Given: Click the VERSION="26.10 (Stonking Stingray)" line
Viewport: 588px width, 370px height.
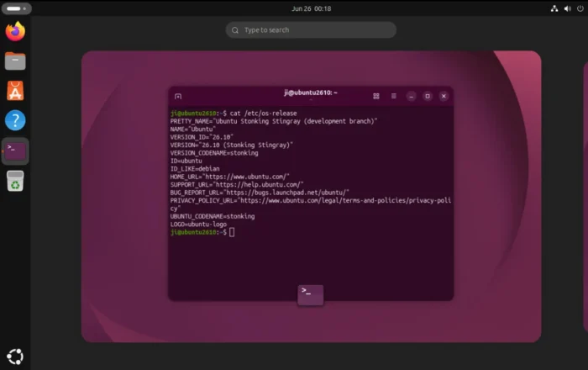Looking at the screenshot, I should click(x=232, y=145).
